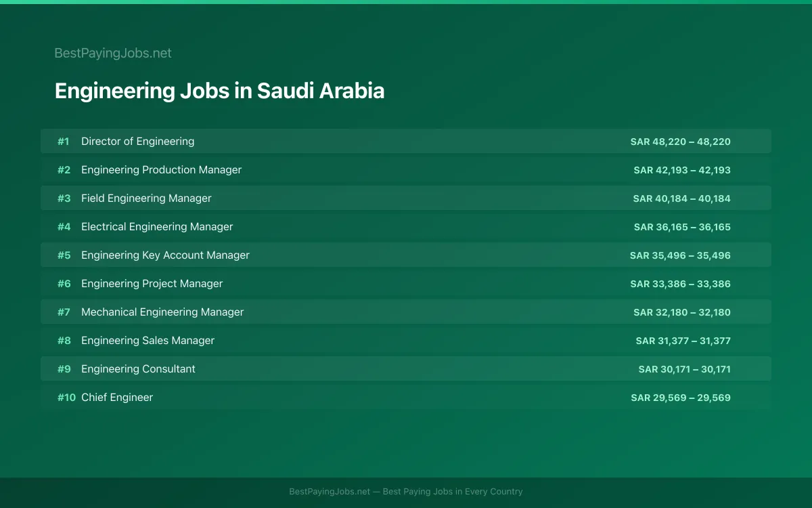The width and height of the screenshot is (812, 508).
Task: Select the Field Engineering Manager label
Action: tap(146, 198)
